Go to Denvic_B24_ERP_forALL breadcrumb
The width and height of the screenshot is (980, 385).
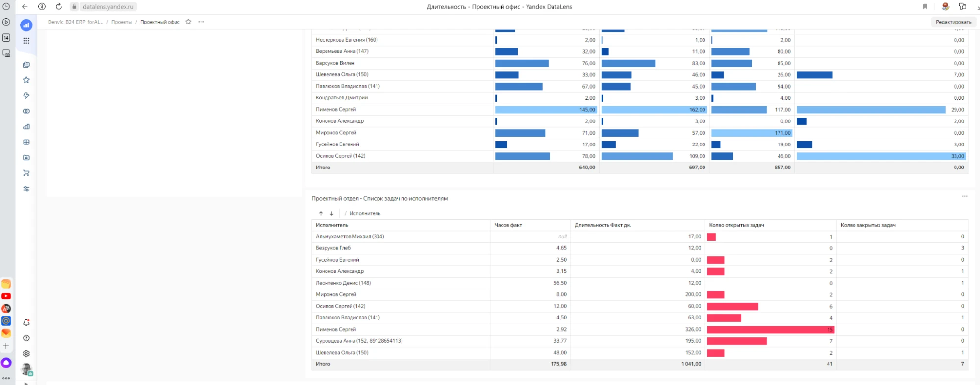click(75, 22)
